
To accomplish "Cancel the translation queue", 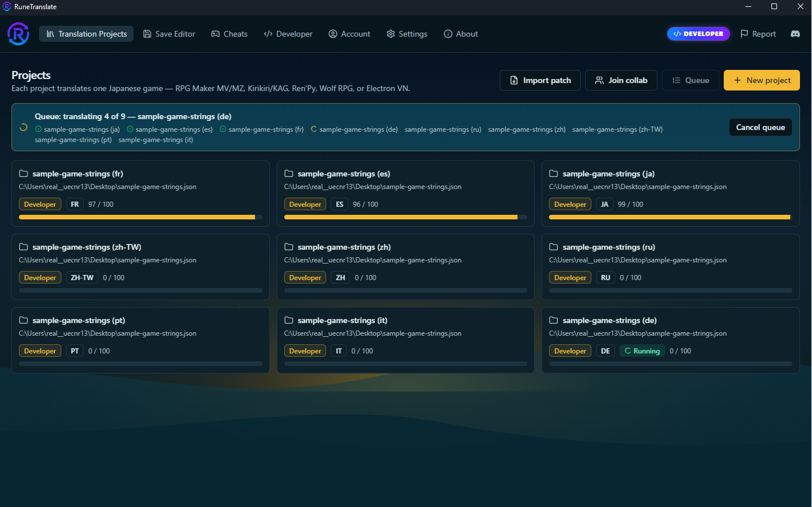I will pos(760,127).
